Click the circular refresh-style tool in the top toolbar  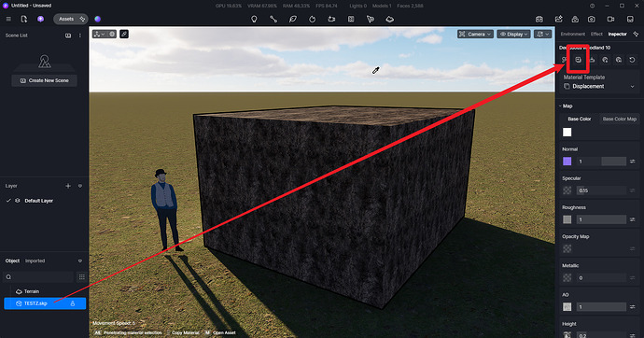[x=312, y=19]
